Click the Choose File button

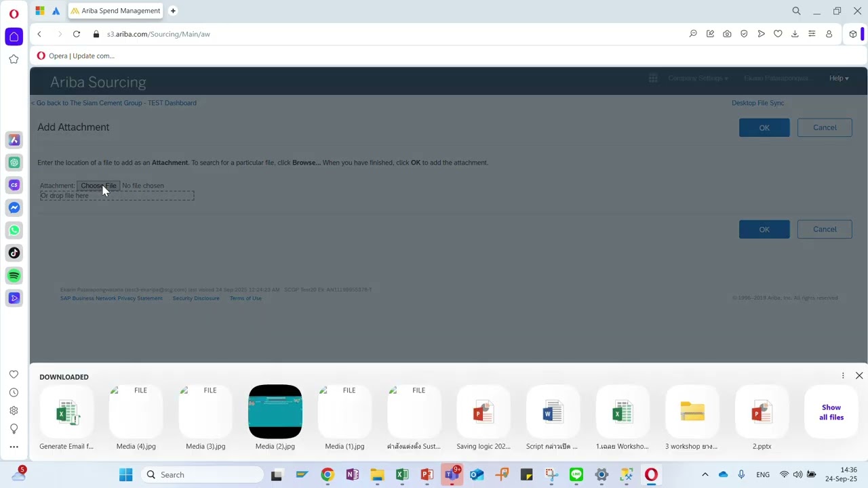point(98,186)
